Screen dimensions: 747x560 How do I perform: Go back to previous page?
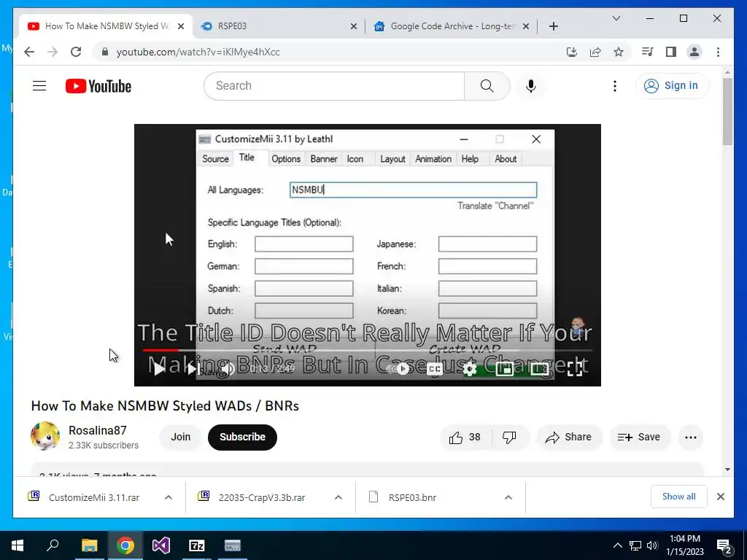pyautogui.click(x=29, y=52)
